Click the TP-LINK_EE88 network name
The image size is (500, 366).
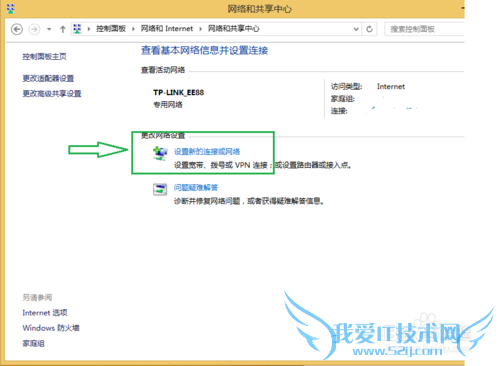179,93
